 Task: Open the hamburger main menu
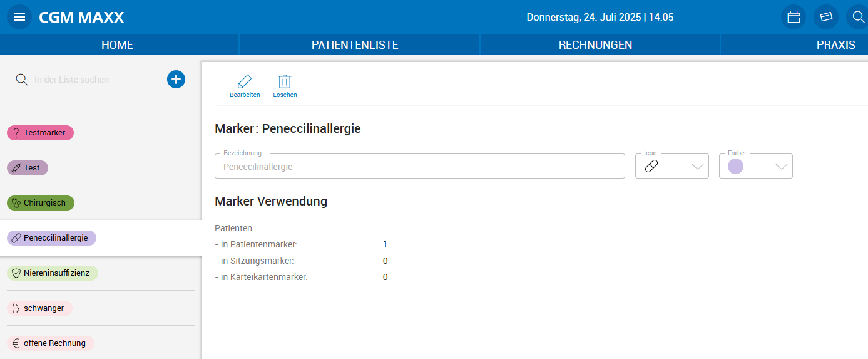[x=19, y=17]
